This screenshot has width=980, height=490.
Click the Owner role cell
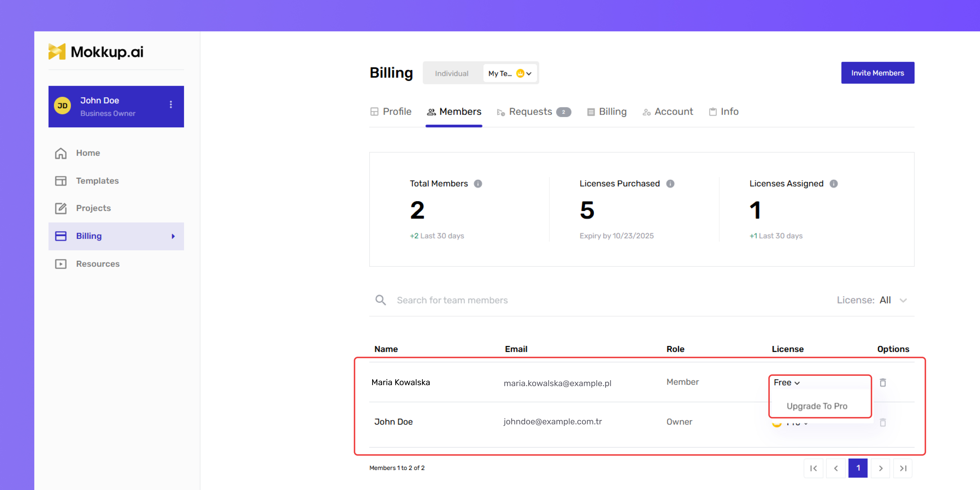point(679,421)
